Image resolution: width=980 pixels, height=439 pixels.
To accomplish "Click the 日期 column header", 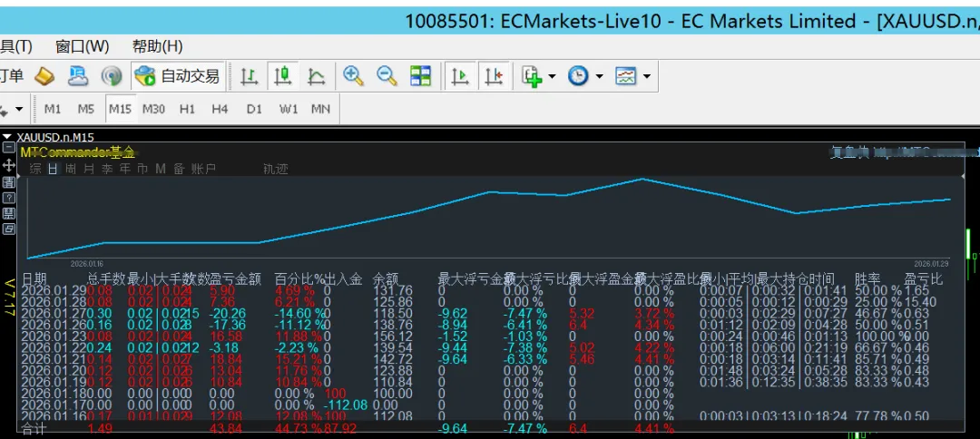I will pyautogui.click(x=34, y=279).
